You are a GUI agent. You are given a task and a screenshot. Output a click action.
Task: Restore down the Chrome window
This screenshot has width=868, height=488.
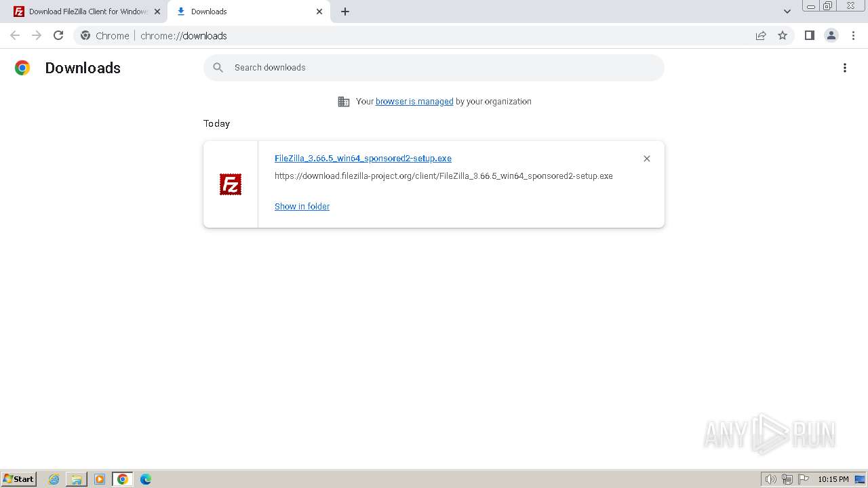828,6
